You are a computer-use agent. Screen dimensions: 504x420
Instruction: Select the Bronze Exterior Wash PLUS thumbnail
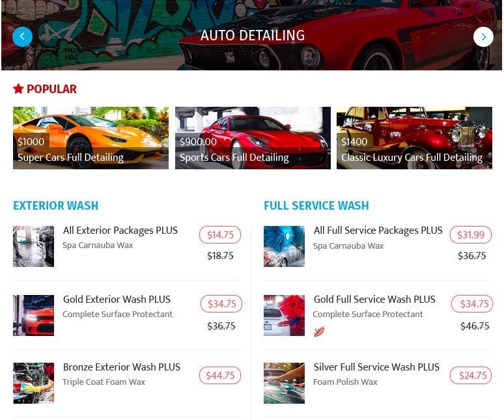pyautogui.click(x=33, y=383)
